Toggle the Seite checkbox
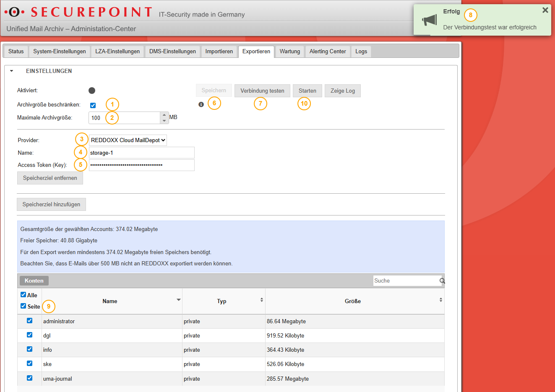This screenshot has height=392, width=555. point(23,306)
